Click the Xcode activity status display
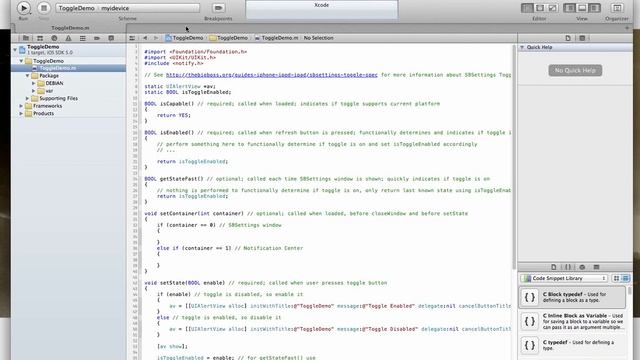 pos(322,9)
